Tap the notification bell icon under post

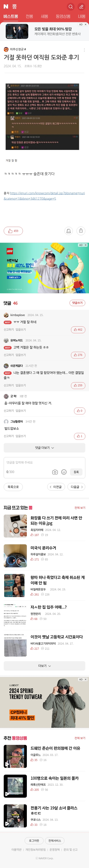(x=69, y=231)
